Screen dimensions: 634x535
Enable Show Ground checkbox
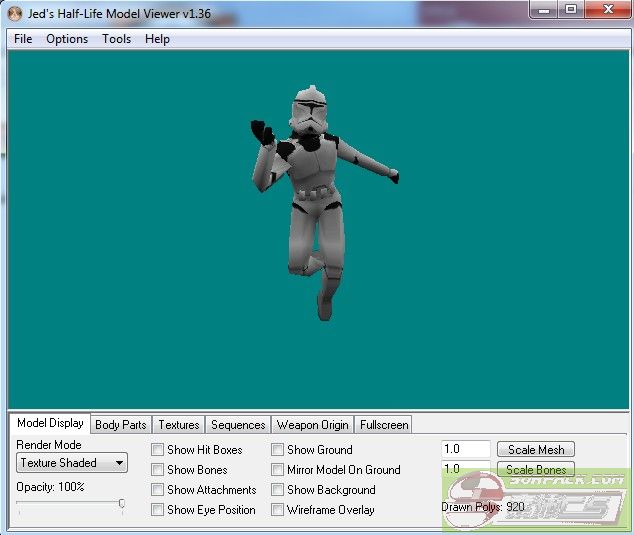tap(277, 450)
